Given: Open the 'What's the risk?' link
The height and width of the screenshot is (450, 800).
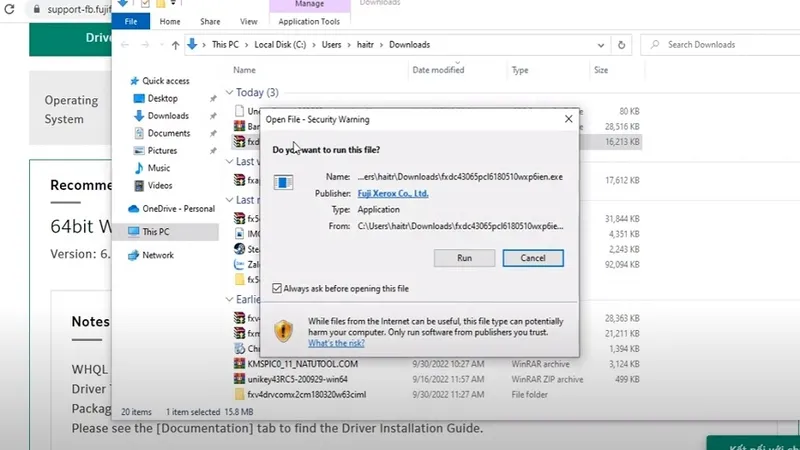Looking at the screenshot, I should (335, 343).
